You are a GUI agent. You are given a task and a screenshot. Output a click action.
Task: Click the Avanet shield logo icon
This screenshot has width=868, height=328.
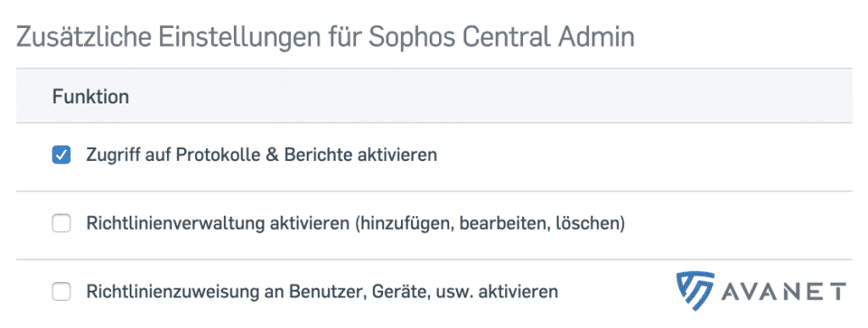point(695,291)
